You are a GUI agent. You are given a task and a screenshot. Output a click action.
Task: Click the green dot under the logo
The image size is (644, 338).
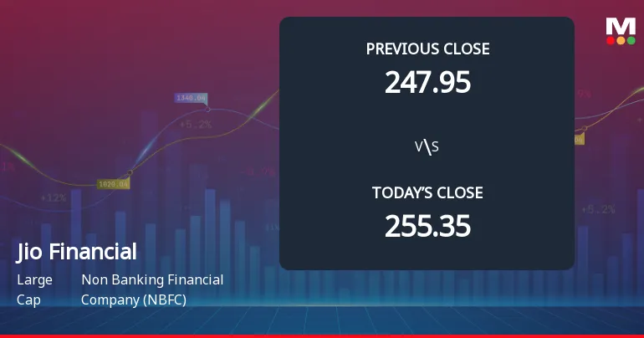(x=630, y=40)
